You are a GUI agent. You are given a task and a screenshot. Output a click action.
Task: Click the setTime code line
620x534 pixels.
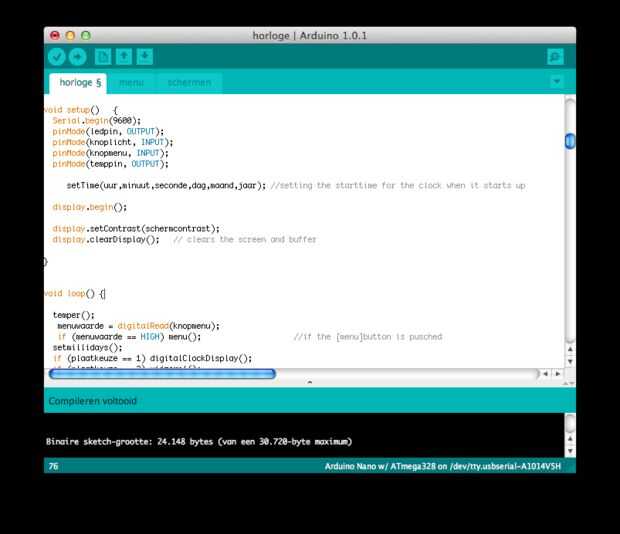[x=296, y=185]
